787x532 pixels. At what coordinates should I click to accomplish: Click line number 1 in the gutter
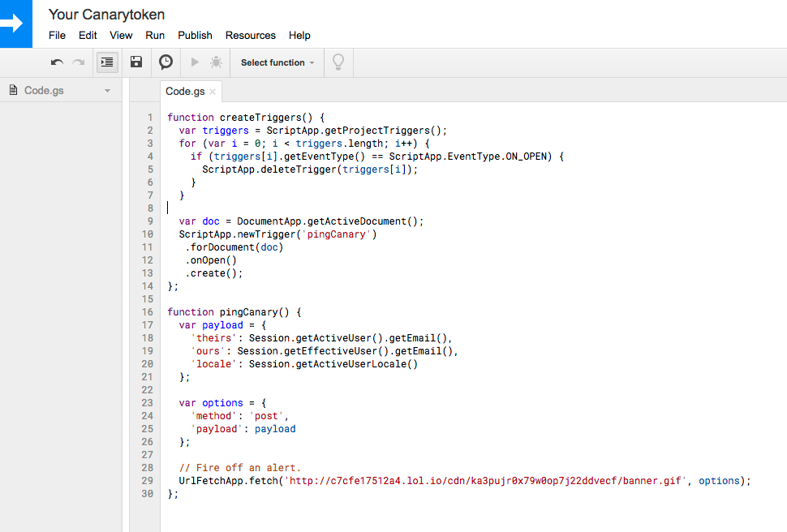click(150, 118)
